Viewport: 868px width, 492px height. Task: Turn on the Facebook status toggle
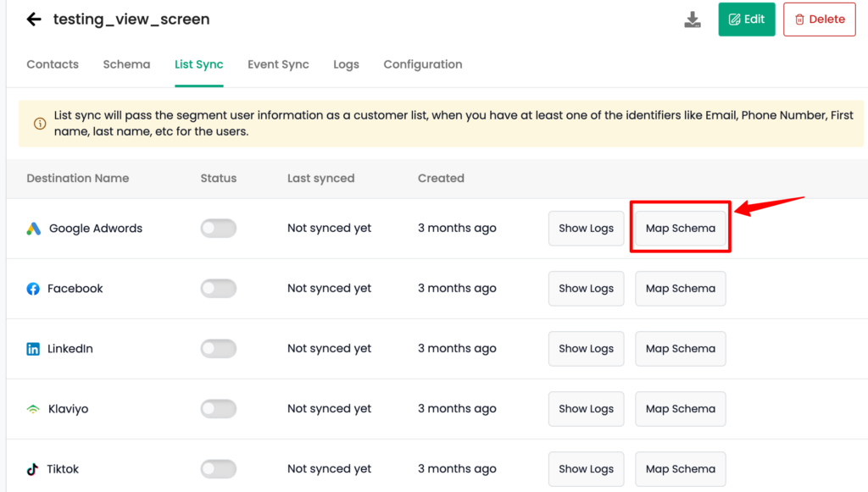(x=219, y=289)
